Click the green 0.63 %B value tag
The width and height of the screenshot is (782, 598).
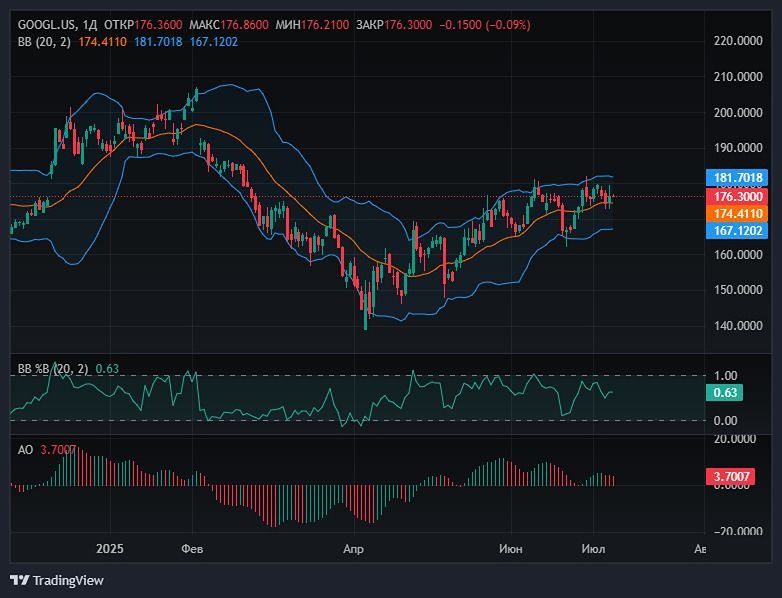pyautogui.click(x=726, y=393)
